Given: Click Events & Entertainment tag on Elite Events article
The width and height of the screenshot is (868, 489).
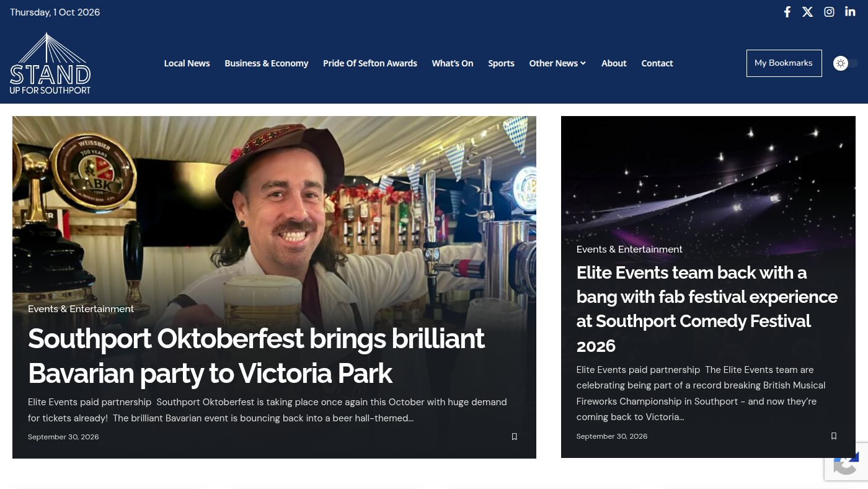Looking at the screenshot, I should (x=629, y=249).
